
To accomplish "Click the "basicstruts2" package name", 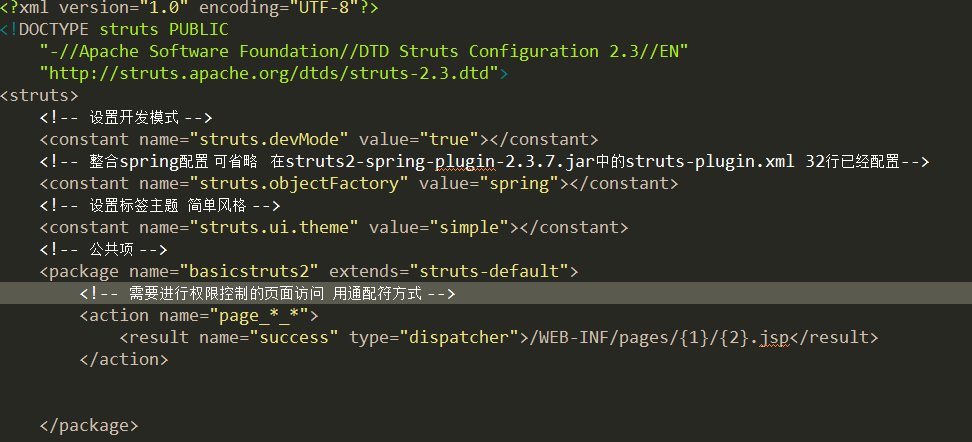I will click(x=249, y=272).
